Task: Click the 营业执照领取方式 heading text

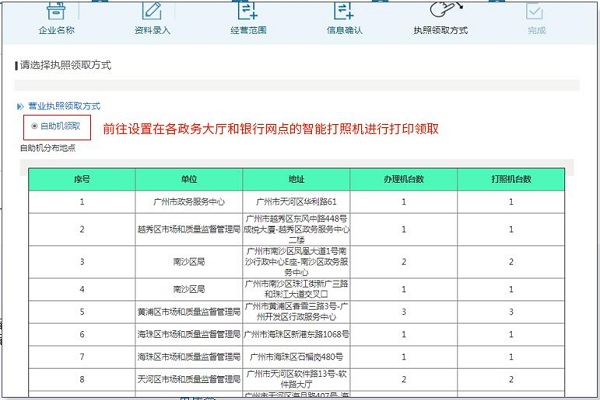Action: [x=64, y=106]
